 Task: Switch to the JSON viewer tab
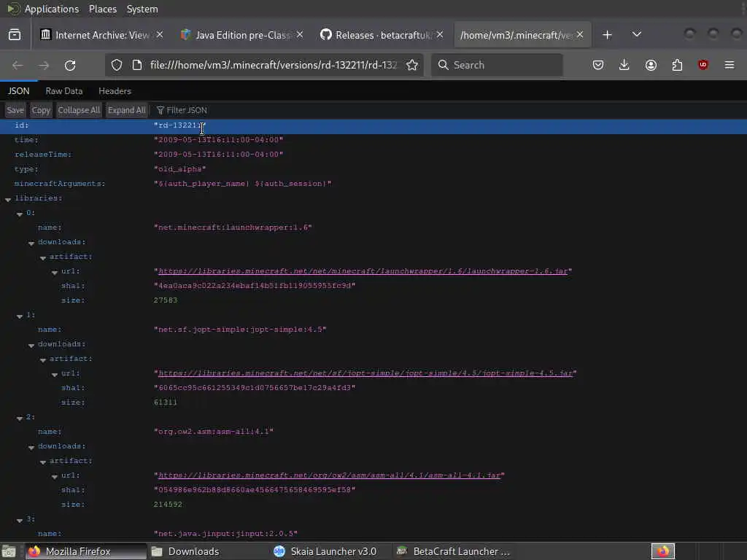click(x=18, y=91)
